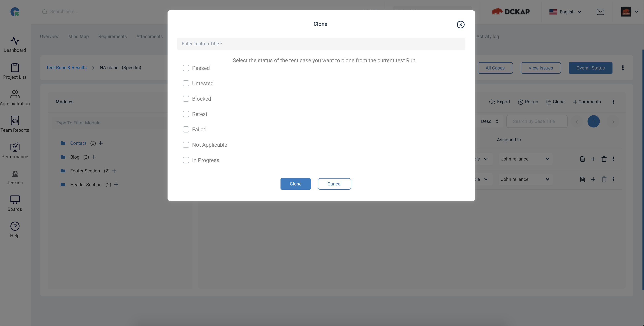
Task: Tick the Blocked checkbox
Action: click(x=186, y=99)
